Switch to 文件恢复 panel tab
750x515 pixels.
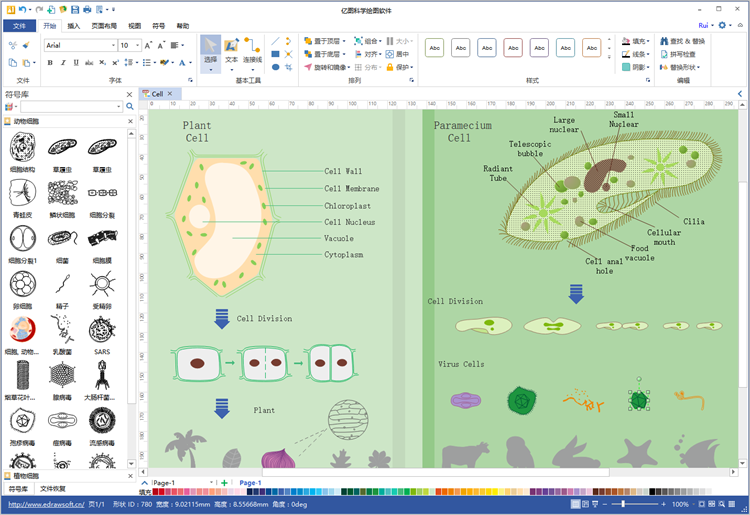pyautogui.click(x=53, y=488)
